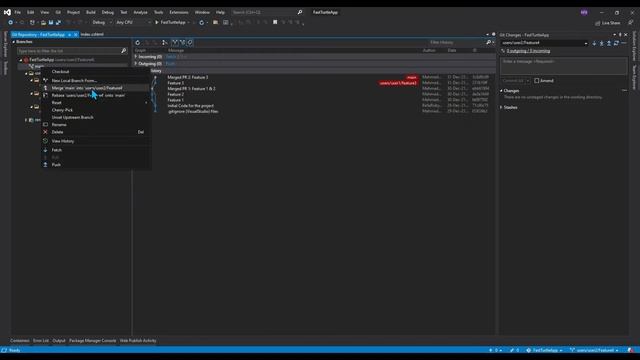
Task: Collapse the Branches section
Action: tap(13, 42)
